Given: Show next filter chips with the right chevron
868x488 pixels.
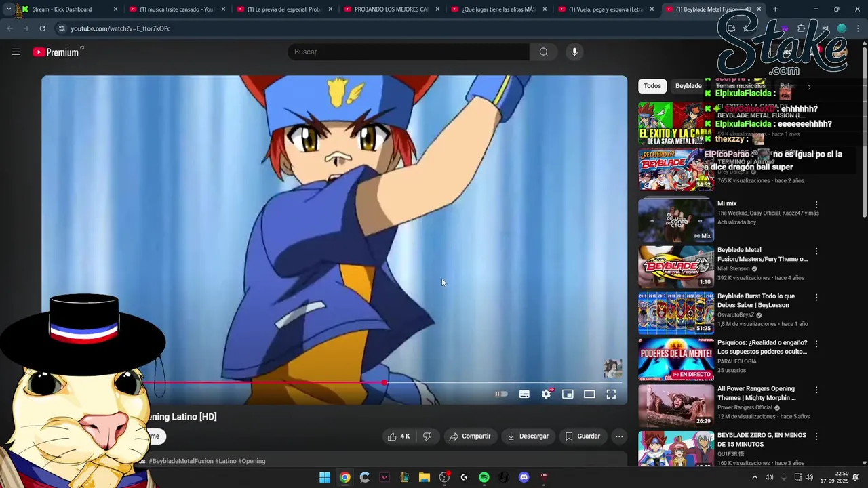Looking at the screenshot, I should coord(808,87).
